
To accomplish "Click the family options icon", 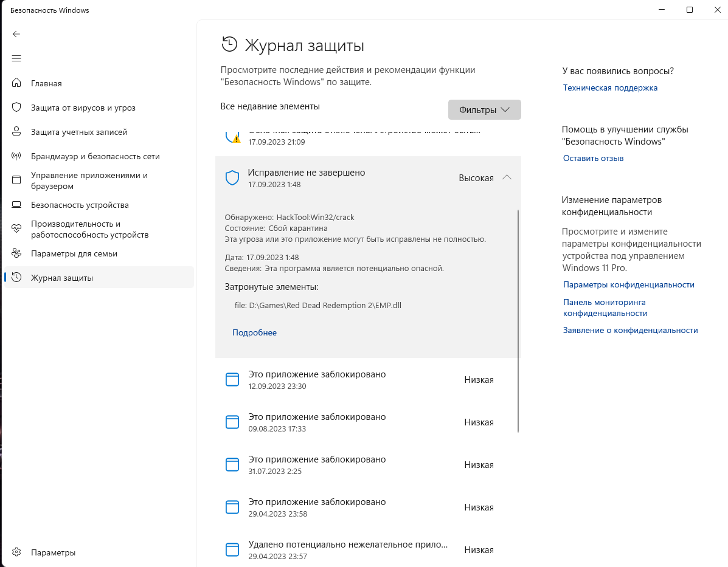I will coord(17,253).
